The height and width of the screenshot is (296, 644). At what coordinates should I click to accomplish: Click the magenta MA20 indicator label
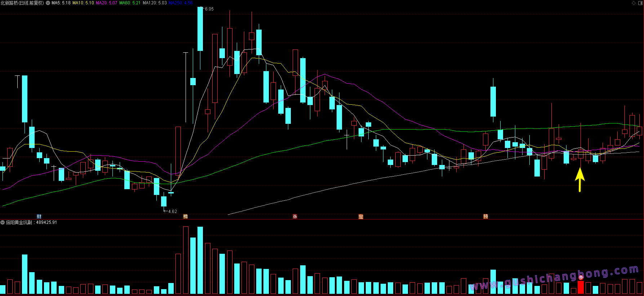(106, 3)
